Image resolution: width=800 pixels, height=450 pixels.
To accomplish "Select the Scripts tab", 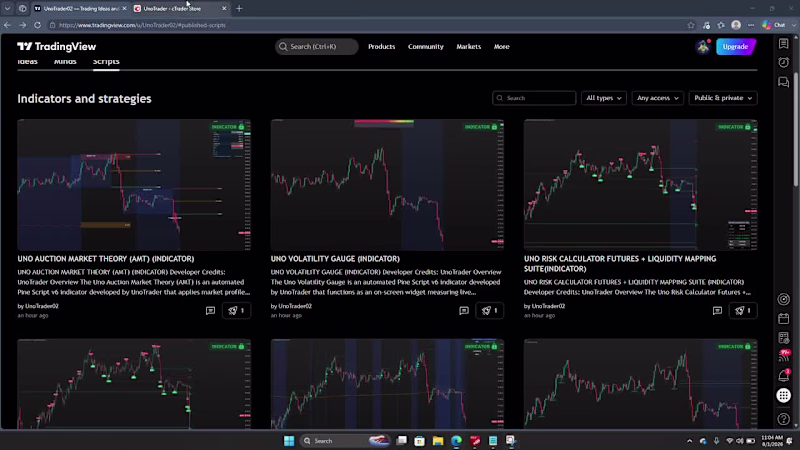I will pyautogui.click(x=106, y=62).
